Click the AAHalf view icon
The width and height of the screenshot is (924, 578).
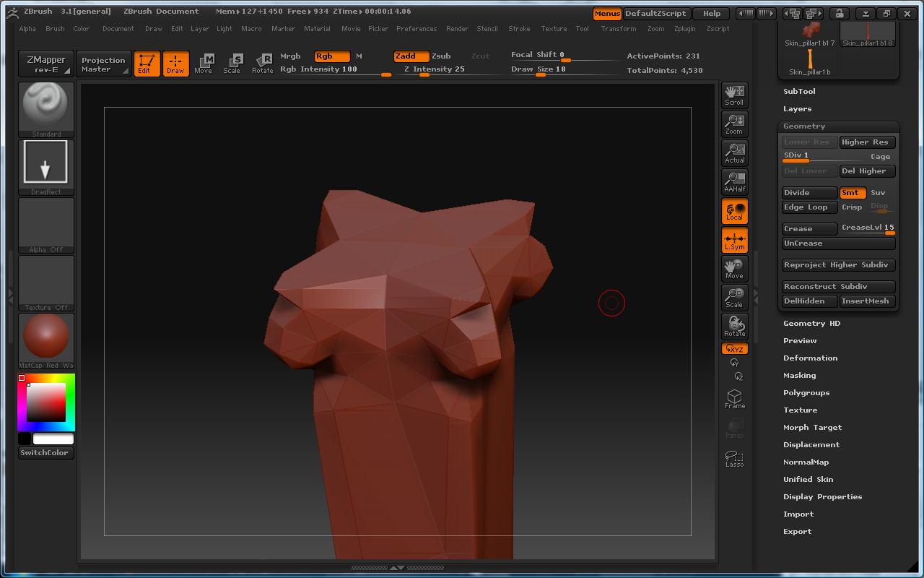coord(734,181)
